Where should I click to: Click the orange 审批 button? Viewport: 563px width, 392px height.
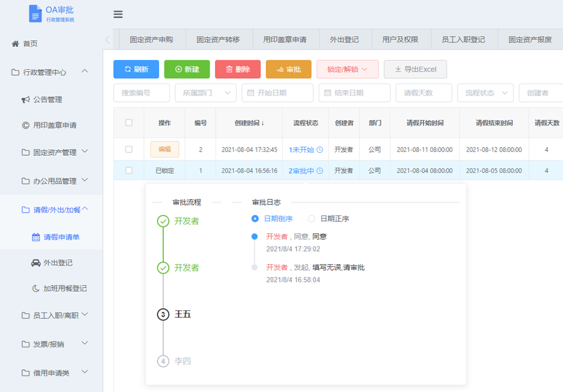click(x=289, y=69)
